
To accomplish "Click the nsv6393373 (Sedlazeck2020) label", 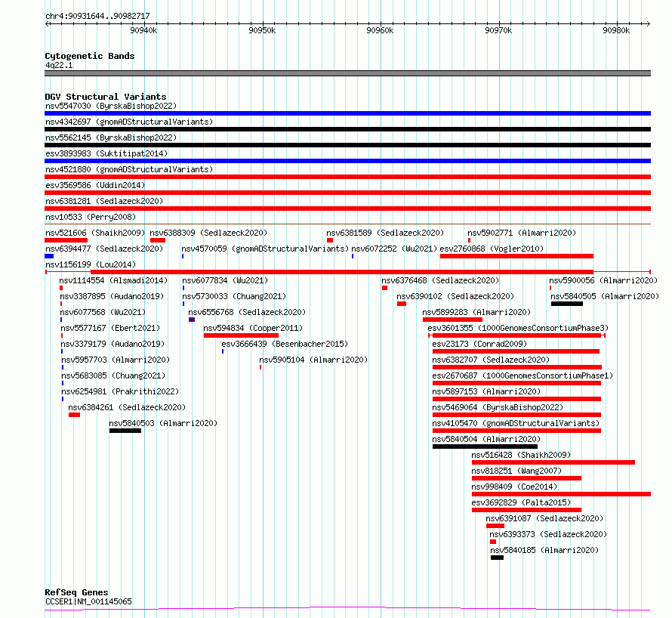I will 548,534.
